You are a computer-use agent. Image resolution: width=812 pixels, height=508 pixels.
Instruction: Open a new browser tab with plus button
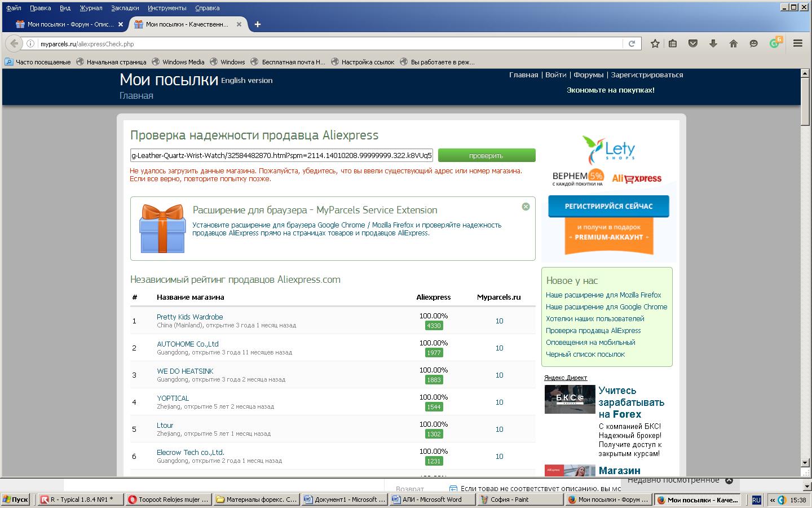point(257,24)
